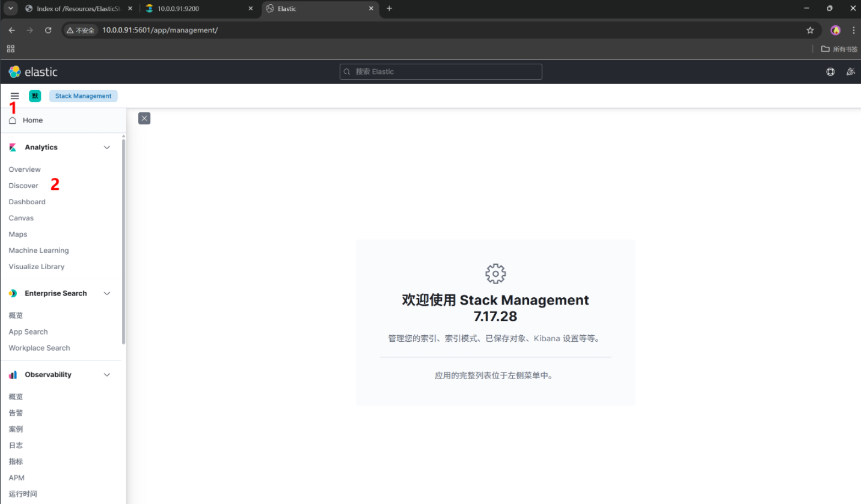
Task: Go back in browser history
Action: 11,30
